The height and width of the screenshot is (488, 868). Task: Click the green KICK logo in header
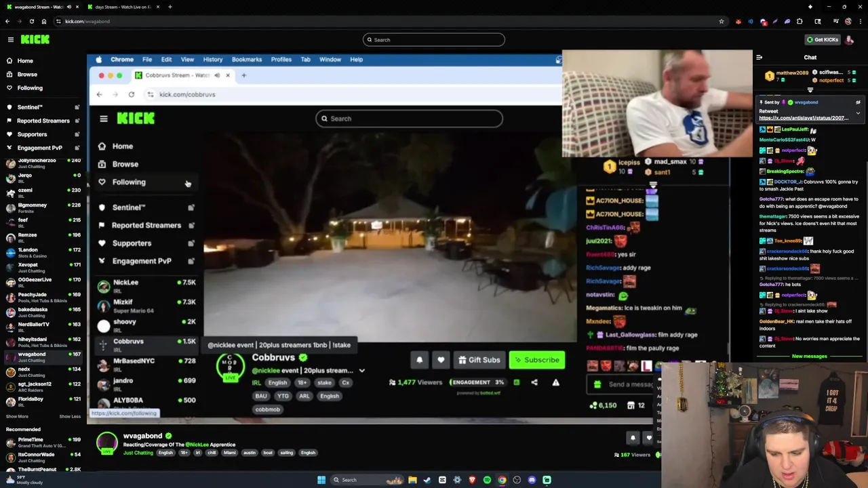[x=35, y=40]
